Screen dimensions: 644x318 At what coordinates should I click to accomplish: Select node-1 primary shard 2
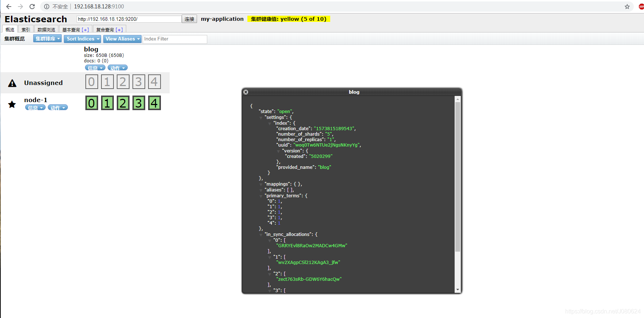tap(123, 103)
